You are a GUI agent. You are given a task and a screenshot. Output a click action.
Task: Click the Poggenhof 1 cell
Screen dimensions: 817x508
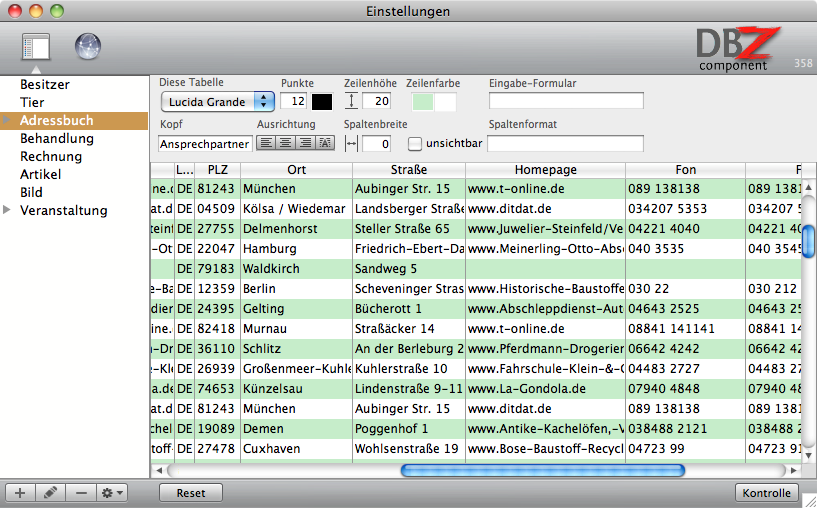tap(409, 429)
